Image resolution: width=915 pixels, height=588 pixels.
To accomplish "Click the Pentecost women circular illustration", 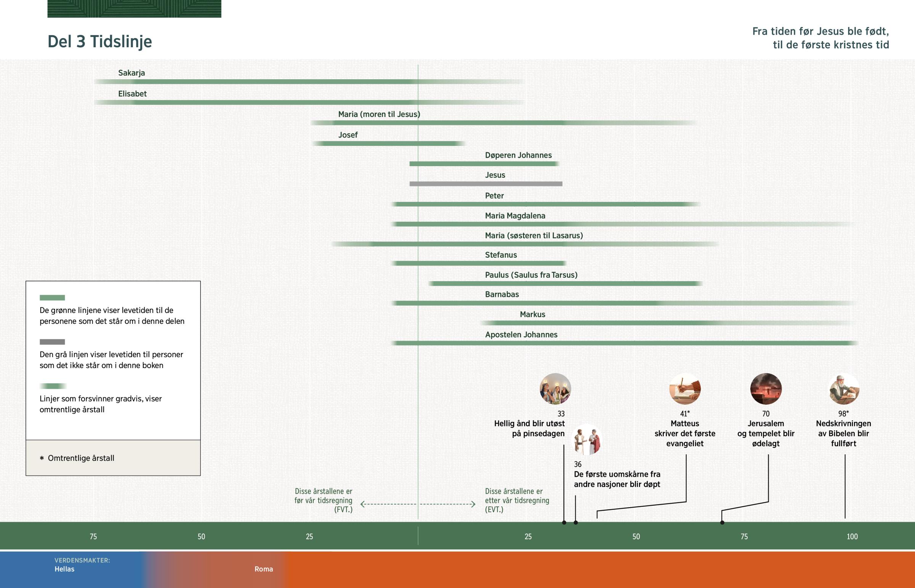I will (555, 389).
